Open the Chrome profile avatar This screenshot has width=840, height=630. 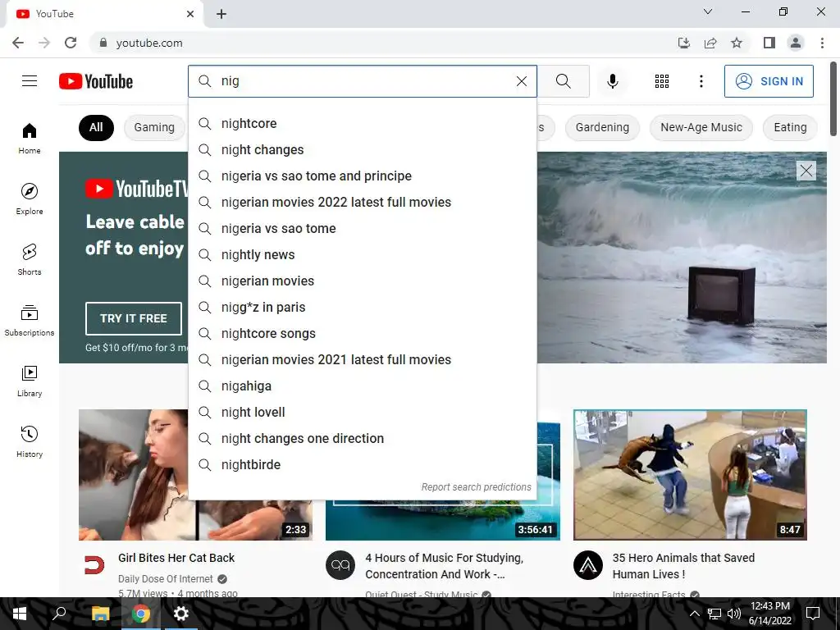click(x=796, y=43)
